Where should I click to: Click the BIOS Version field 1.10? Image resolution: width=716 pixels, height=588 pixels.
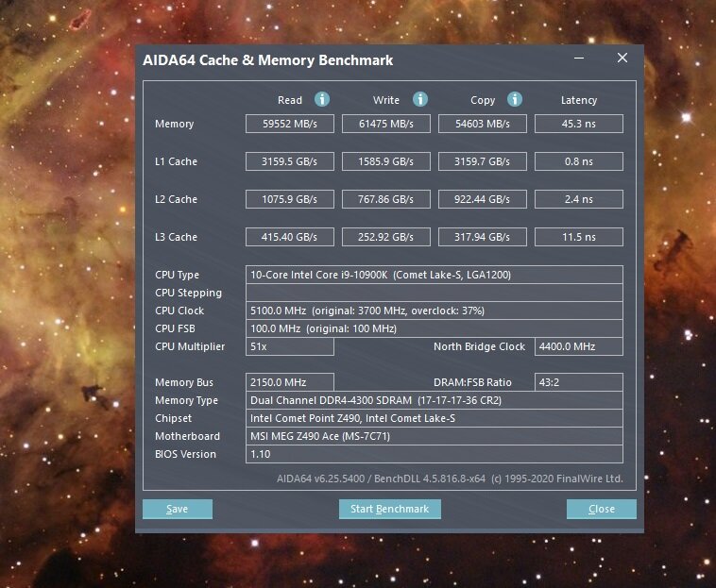tap(435, 454)
